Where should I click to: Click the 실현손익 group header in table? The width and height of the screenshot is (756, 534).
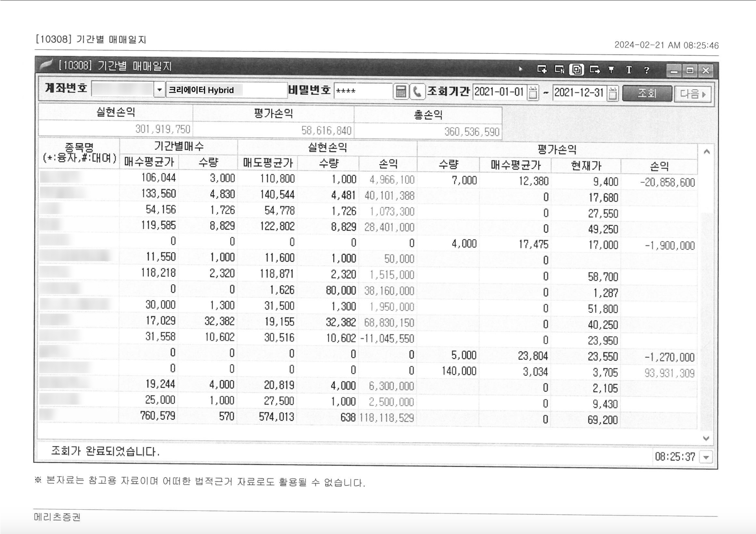[327, 147]
